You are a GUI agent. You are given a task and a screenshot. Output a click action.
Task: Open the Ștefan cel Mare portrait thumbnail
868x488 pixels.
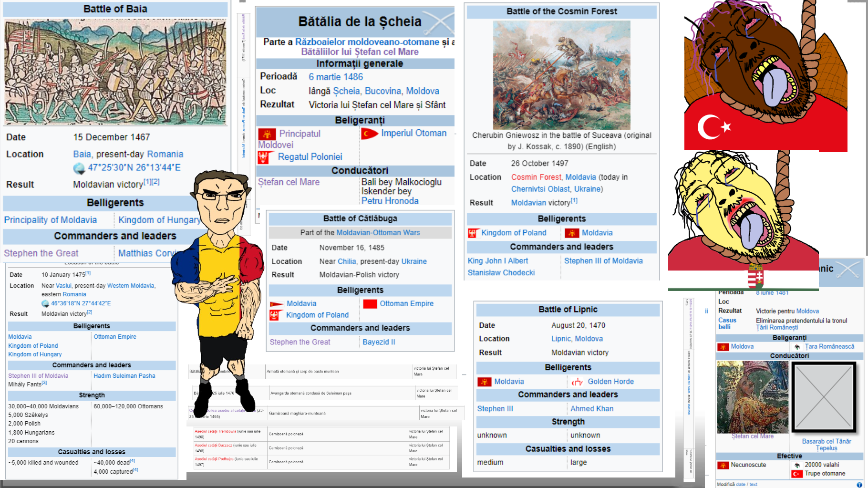click(752, 397)
